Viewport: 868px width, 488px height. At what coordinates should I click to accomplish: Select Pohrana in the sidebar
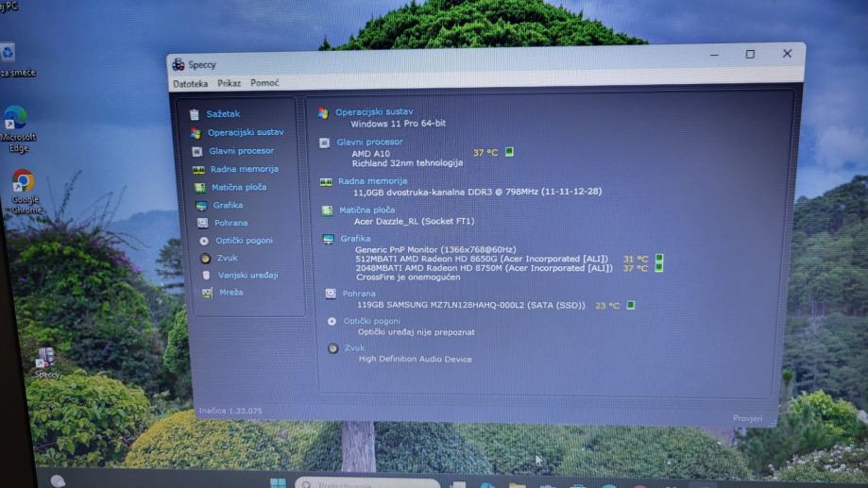point(230,223)
